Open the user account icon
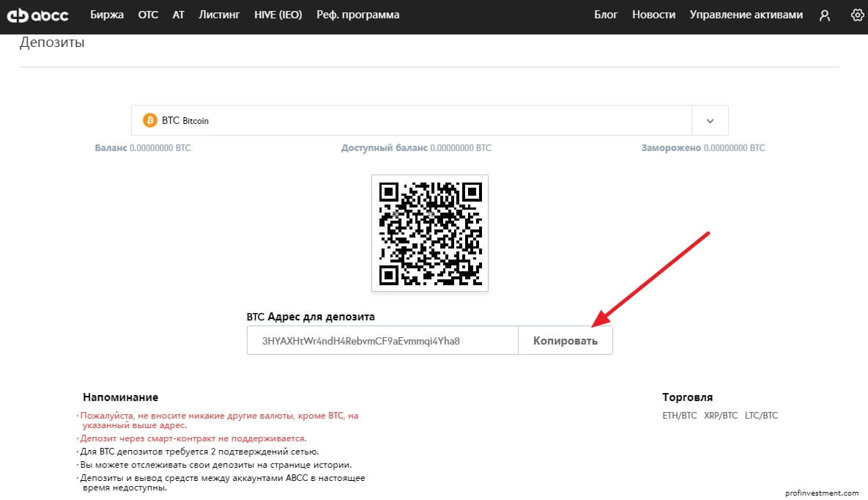The width and height of the screenshot is (868, 500). [825, 15]
